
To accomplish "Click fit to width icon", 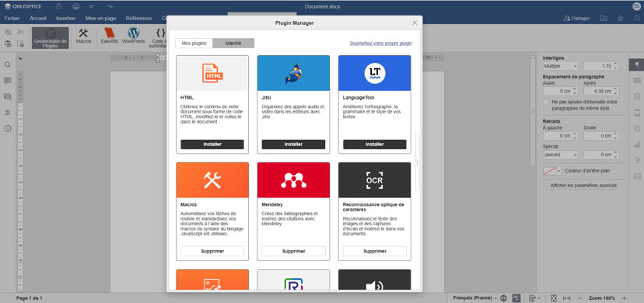I will point(567,298).
